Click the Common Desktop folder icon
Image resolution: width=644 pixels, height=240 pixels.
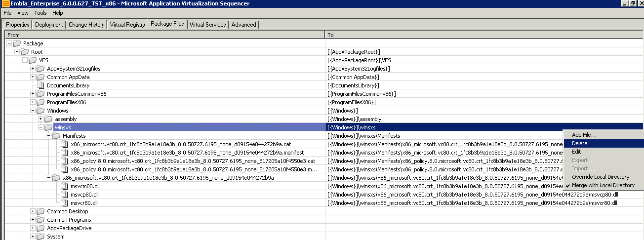[40, 211]
